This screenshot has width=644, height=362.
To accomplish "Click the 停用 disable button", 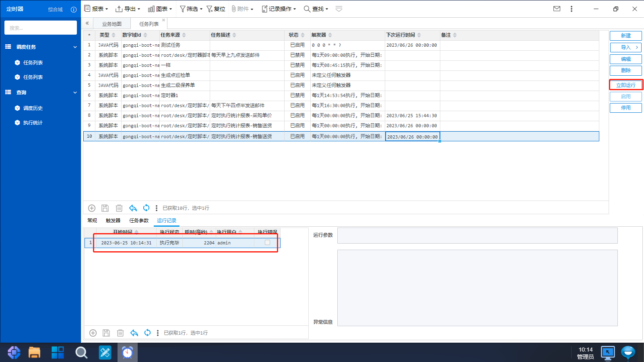I will 625,108.
